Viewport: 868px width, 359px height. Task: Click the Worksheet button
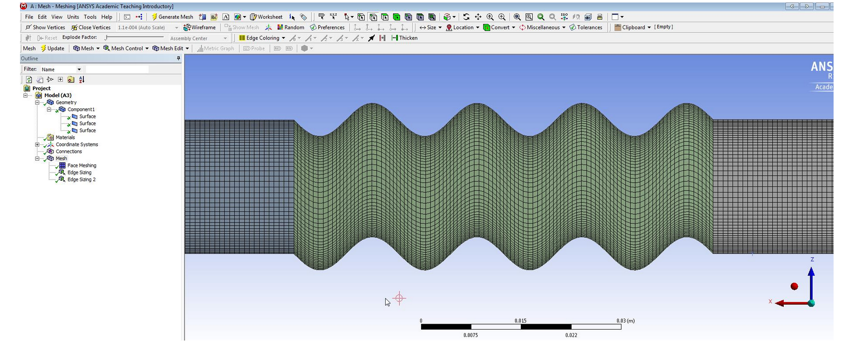click(x=266, y=17)
